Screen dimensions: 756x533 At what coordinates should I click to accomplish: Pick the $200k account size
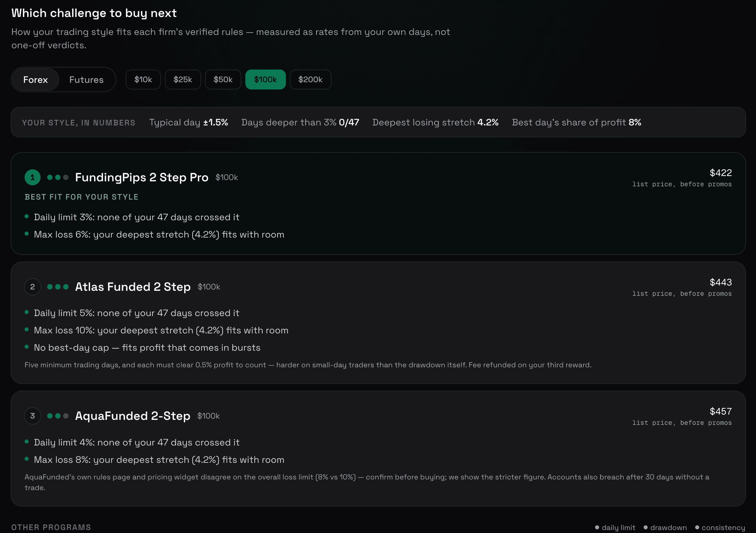[311, 80]
